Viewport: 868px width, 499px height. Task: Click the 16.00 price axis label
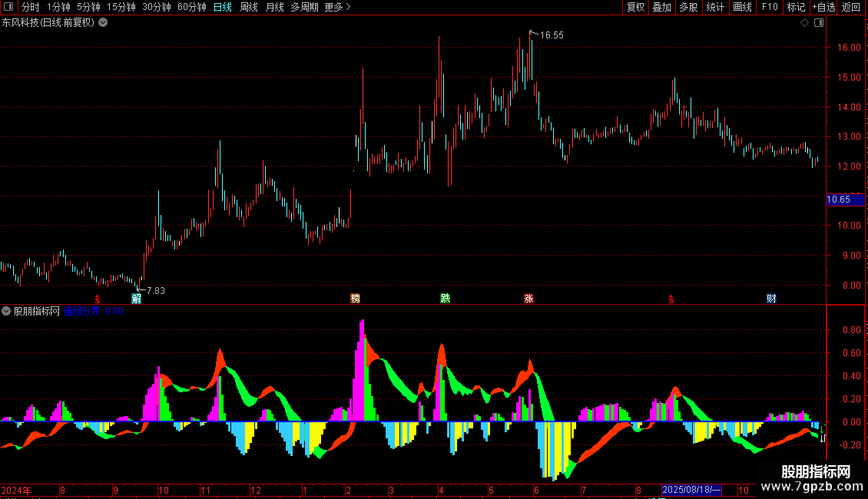(849, 48)
